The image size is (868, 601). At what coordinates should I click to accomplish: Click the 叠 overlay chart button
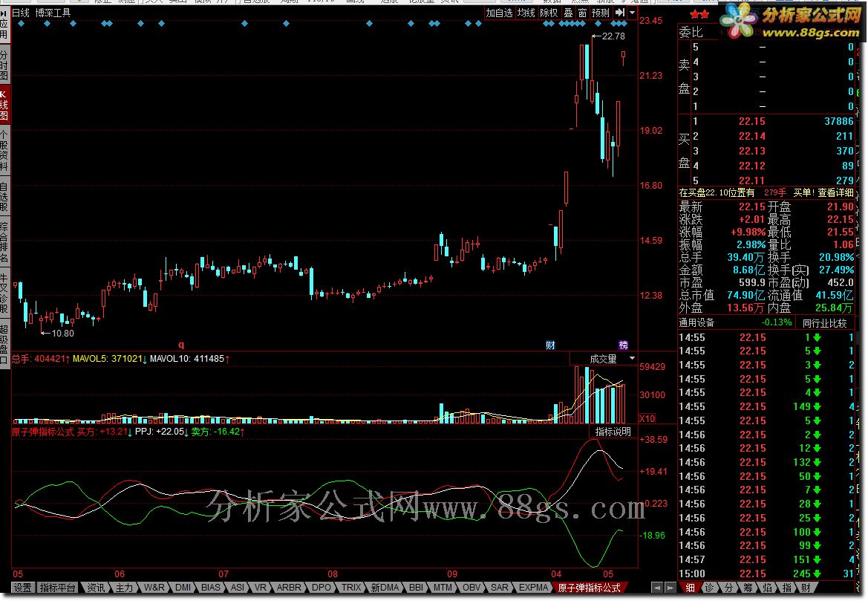click(569, 13)
